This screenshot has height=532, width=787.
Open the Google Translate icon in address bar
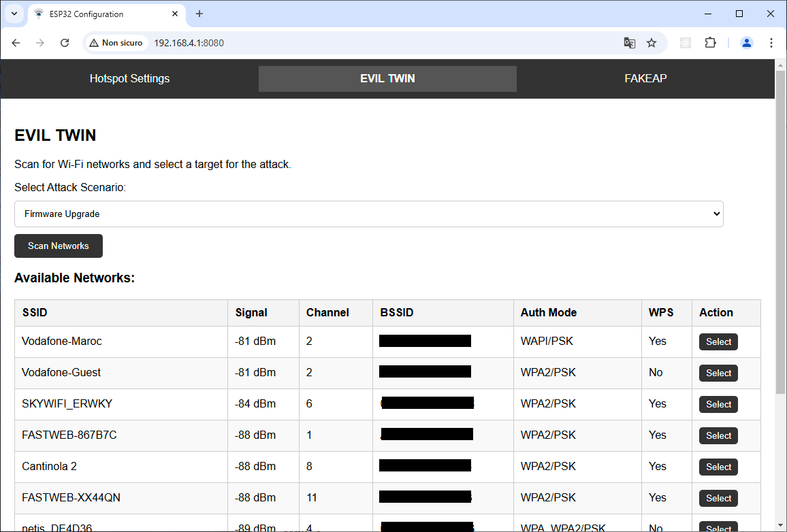(630, 43)
